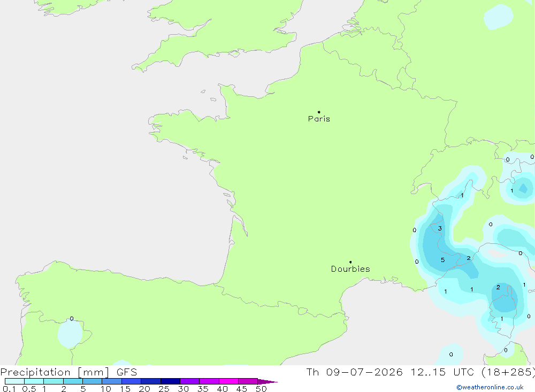Select the magenta 40-45 legend swatch

tap(228, 381)
